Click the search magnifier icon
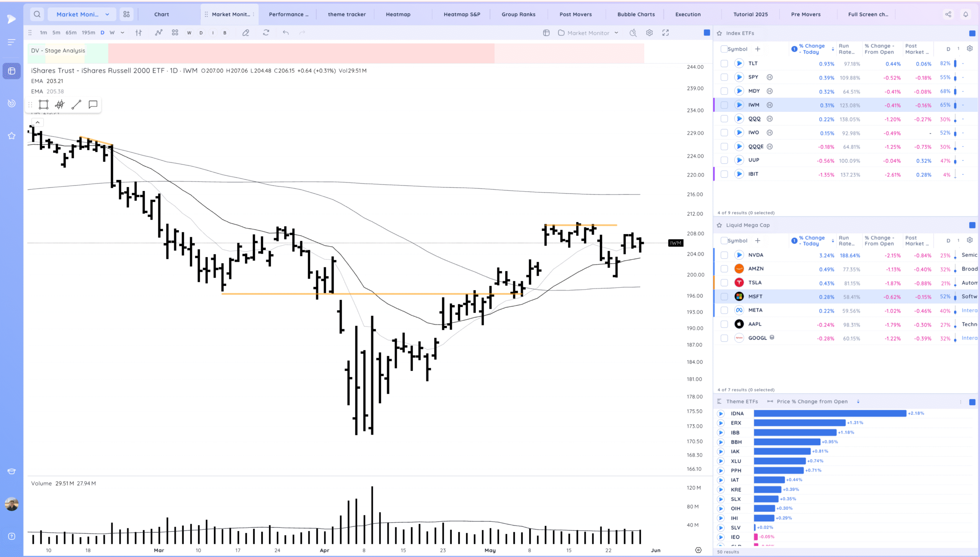The image size is (980, 557). coord(37,14)
